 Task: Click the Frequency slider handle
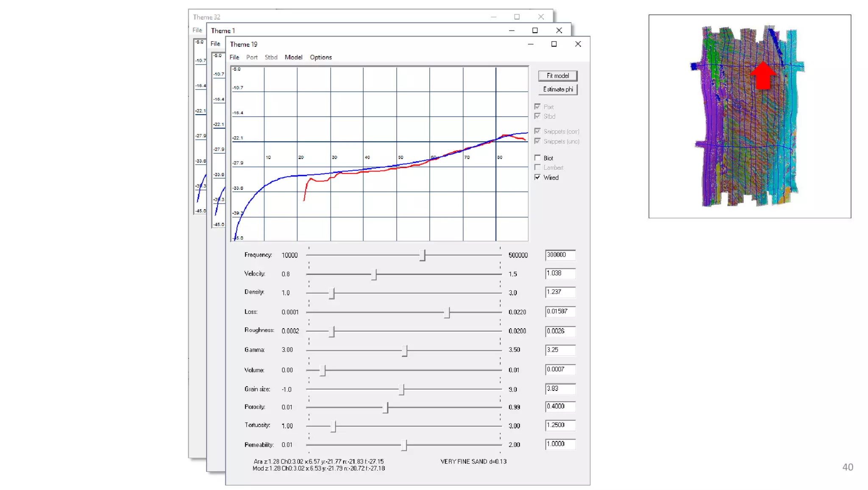coord(422,255)
